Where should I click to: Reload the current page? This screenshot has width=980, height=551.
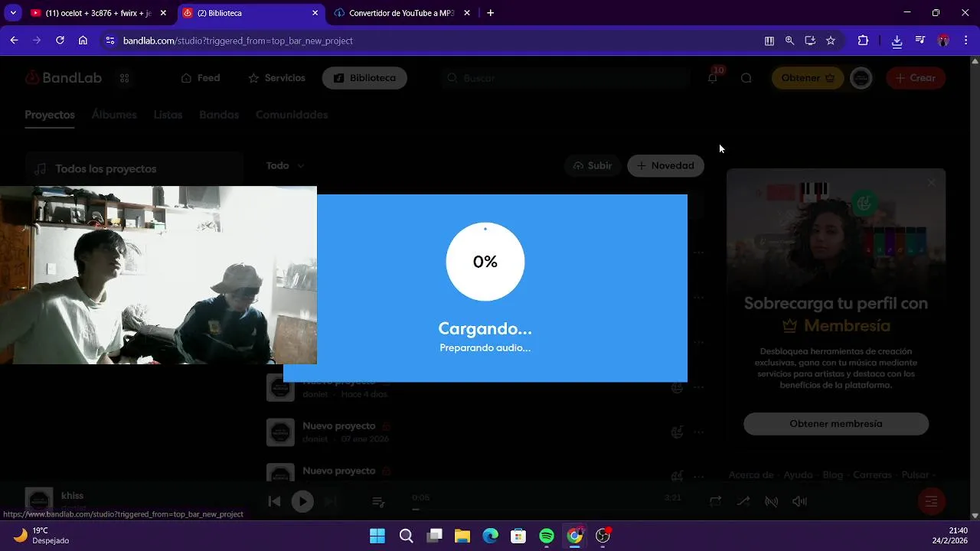(60, 41)
